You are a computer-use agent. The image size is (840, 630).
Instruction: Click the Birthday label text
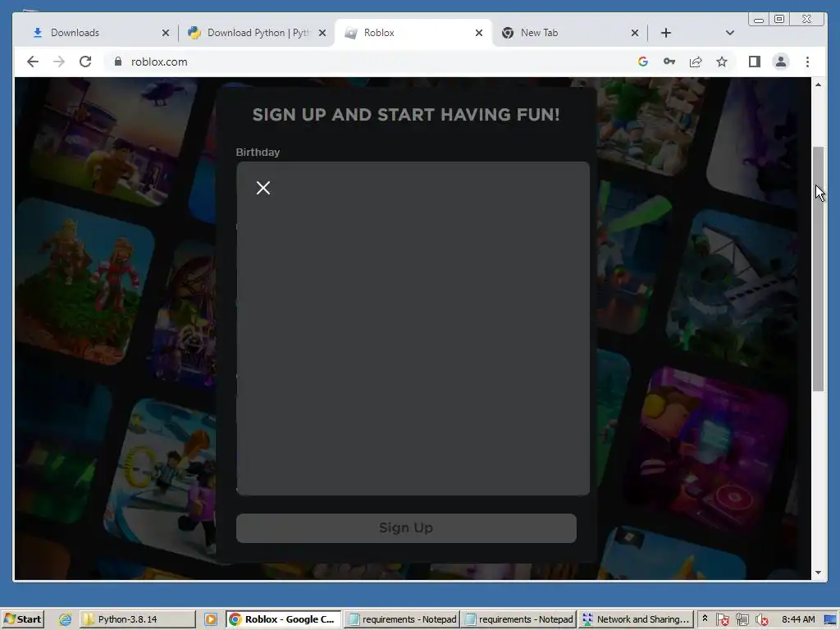pos(258,152)
